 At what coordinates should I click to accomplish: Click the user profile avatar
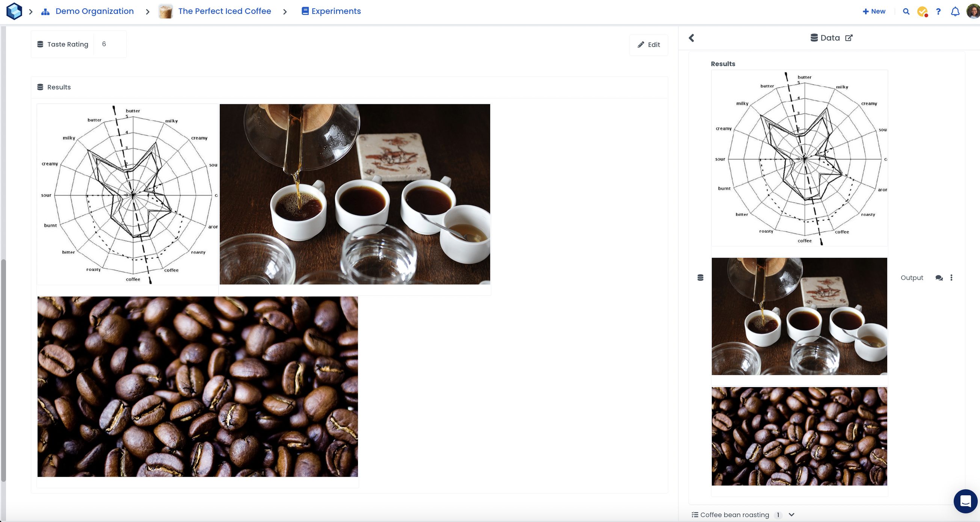coord(973,11)
